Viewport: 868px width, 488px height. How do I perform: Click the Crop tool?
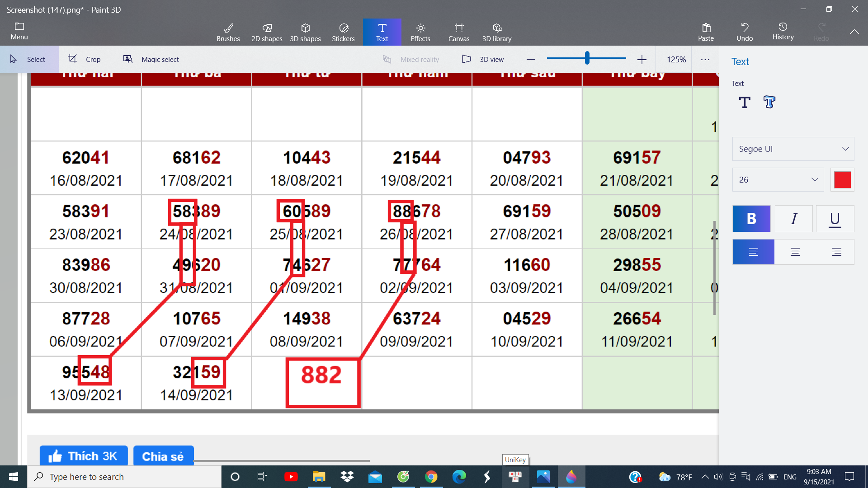(85, 59)
